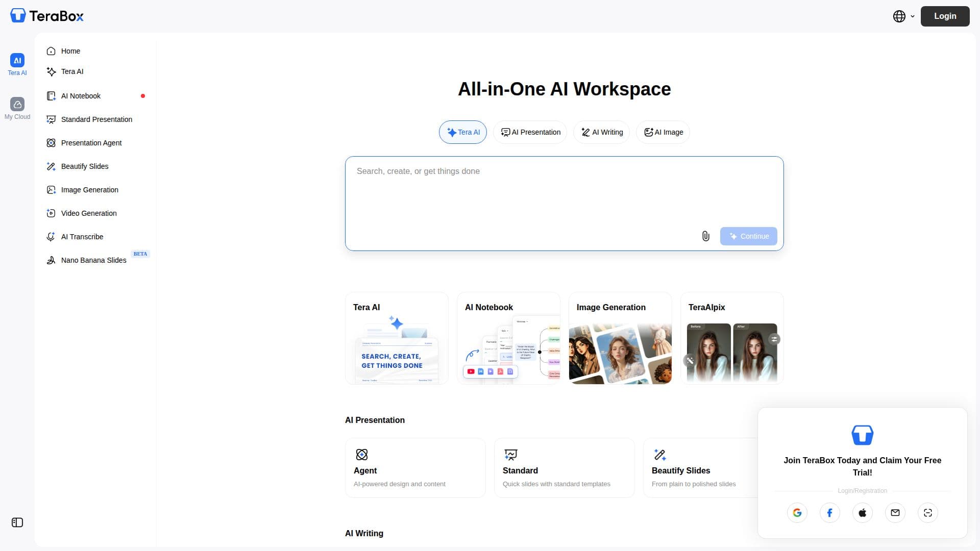Expand the language globe dropdown
Image resolution: width=980 pixels, height=551 pixels.
tap(904, 16)
